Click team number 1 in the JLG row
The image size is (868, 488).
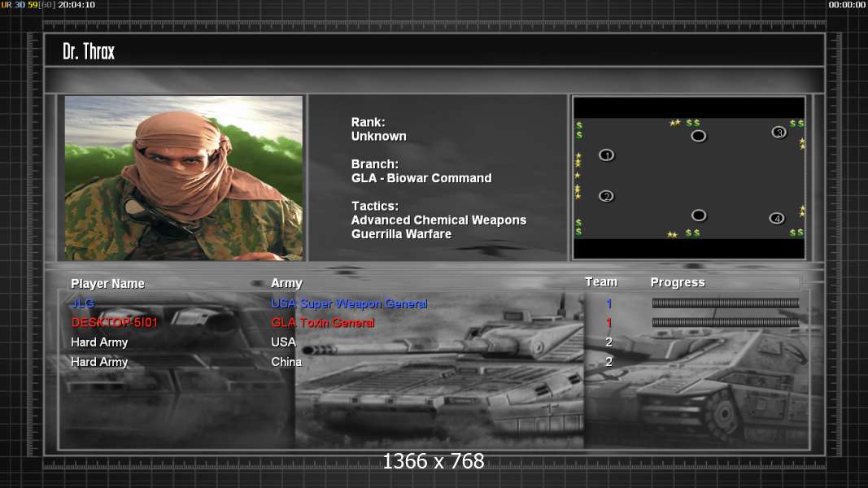(609, 303)
